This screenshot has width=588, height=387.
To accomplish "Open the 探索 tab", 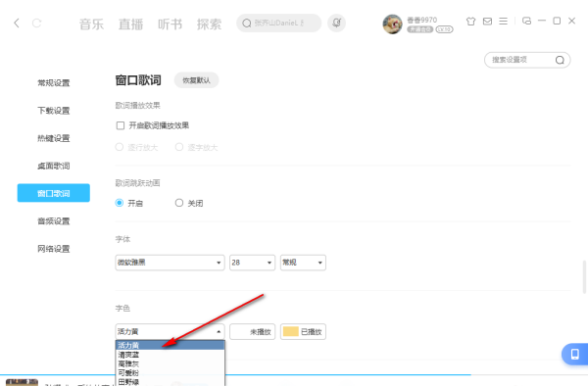I will pyautogui.click(x=210, y=24).
